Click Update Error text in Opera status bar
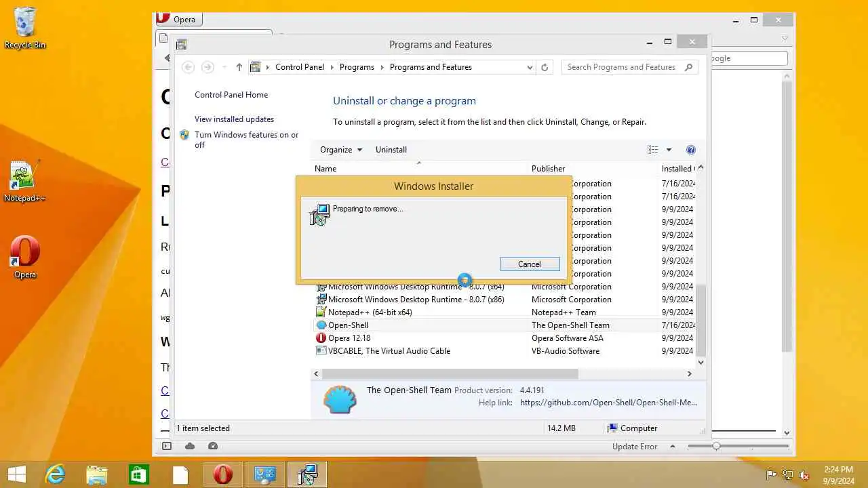 point(635,447)
